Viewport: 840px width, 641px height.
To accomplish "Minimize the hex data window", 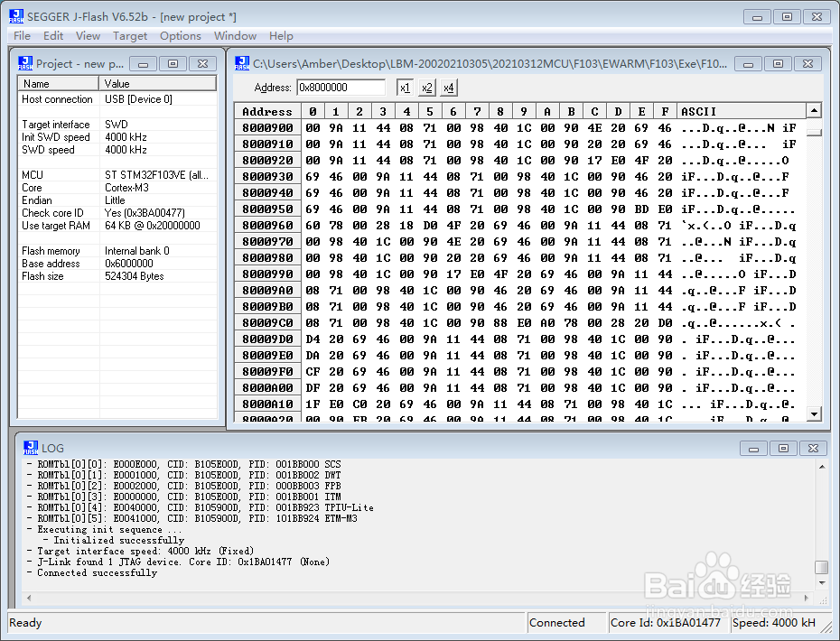I will click(749, 64).
